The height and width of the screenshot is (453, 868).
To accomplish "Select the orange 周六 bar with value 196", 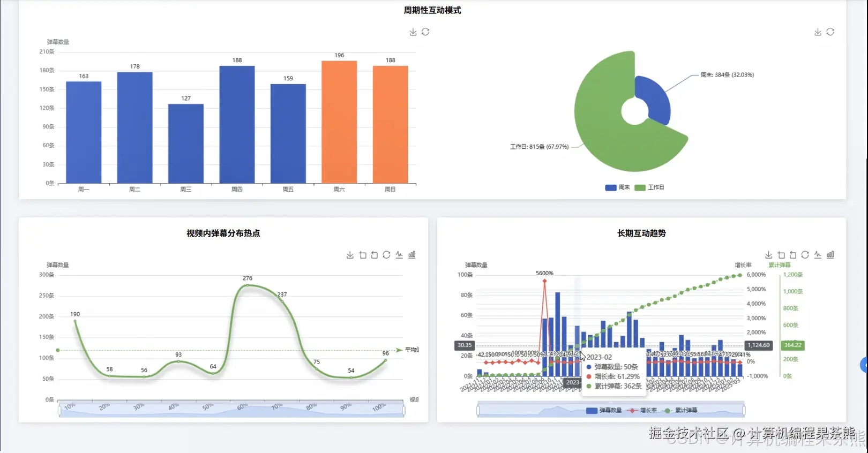I will pos(339,122).
